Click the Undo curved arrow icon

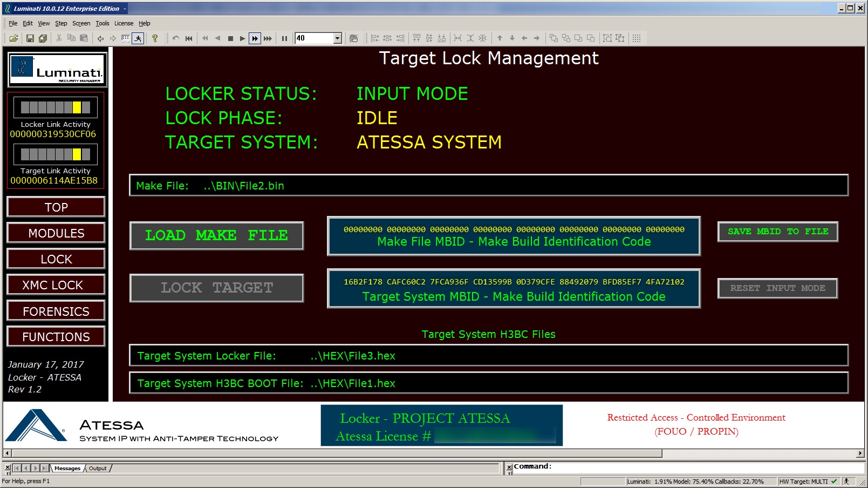[176, 38]
